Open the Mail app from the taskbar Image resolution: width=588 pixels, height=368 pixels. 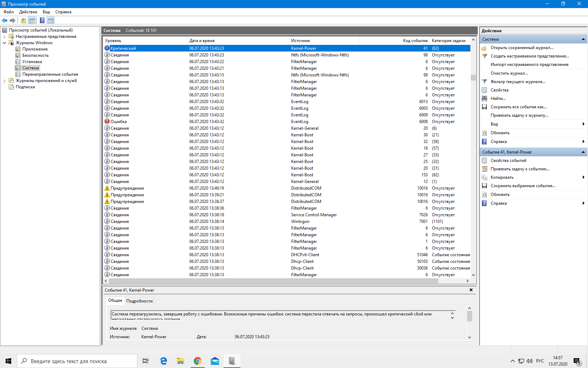(x=215, y=361)
